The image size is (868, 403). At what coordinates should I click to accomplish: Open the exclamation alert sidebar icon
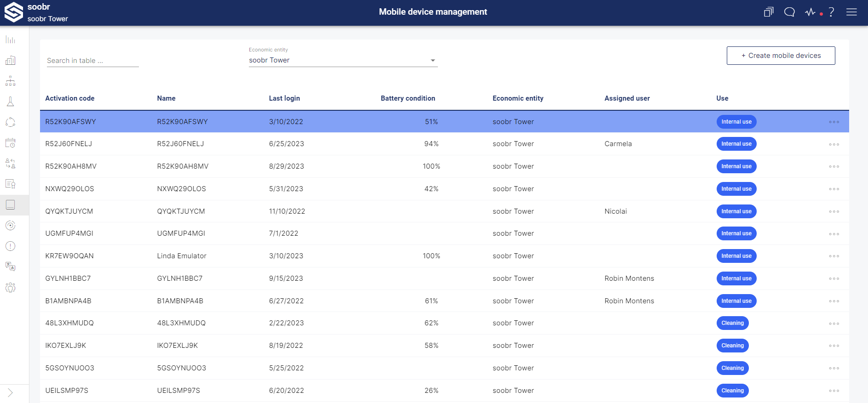[10, 246]
